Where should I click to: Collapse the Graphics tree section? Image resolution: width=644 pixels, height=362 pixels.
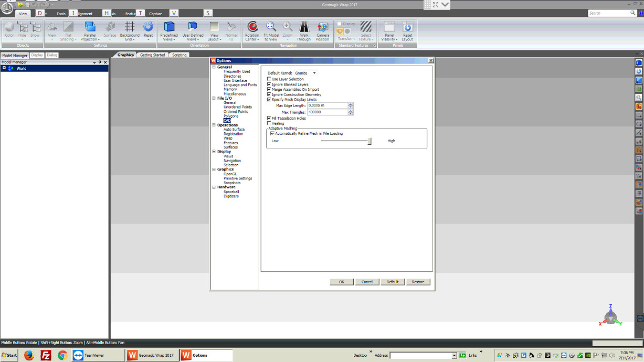214,169
